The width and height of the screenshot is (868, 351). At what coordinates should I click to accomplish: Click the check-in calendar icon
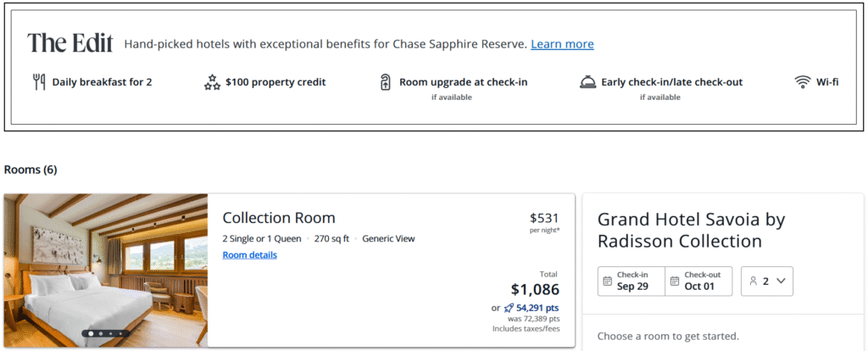[607, 281]
